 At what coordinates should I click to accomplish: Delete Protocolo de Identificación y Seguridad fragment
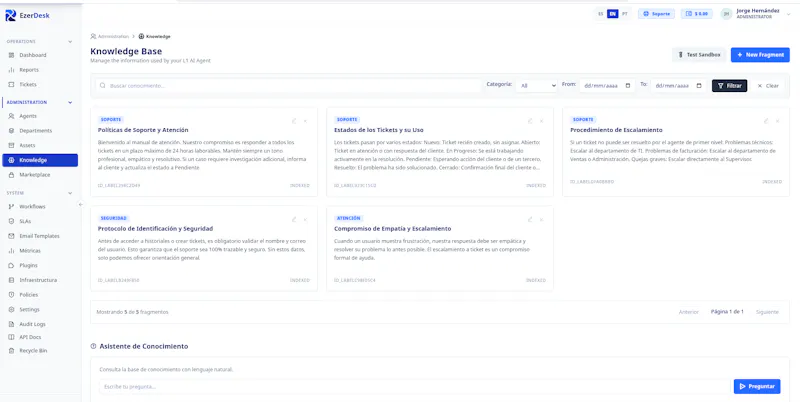click(x=305, y=219)
